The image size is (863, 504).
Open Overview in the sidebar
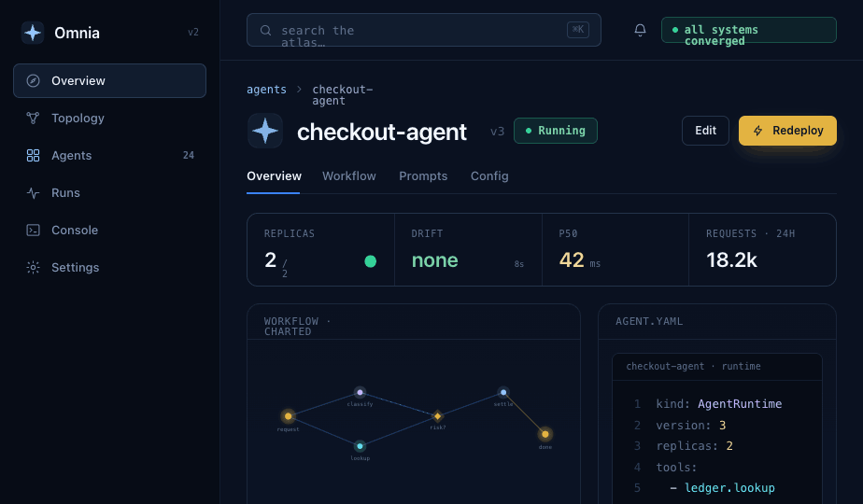click(109, 81)
